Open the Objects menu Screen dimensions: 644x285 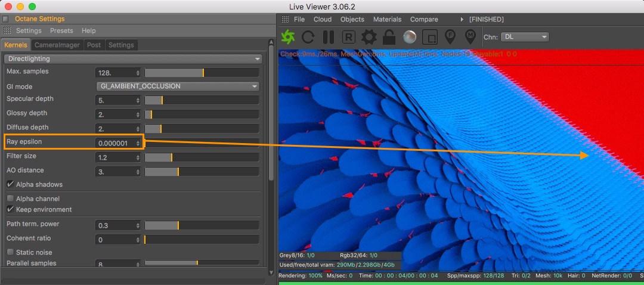pyautogui.click(x=352, y=19)
